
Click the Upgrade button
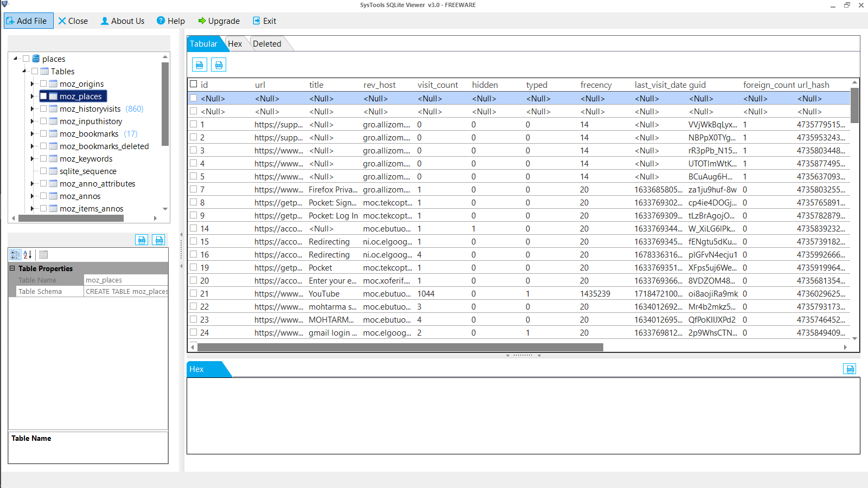219,21
